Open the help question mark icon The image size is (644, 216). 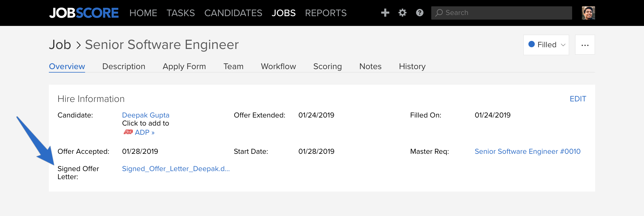tap(420, 13)
